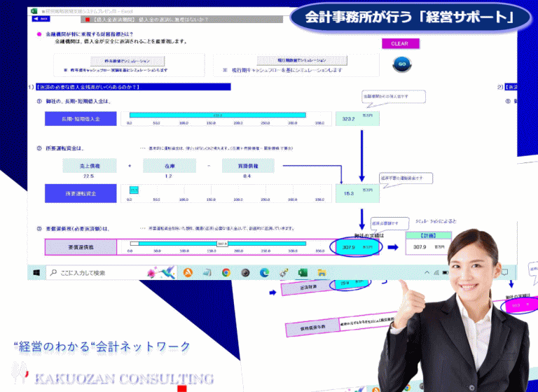Click the 債務償還年数 box in the background sheet
The image size is (538, 392).
[x=313, y=328]
